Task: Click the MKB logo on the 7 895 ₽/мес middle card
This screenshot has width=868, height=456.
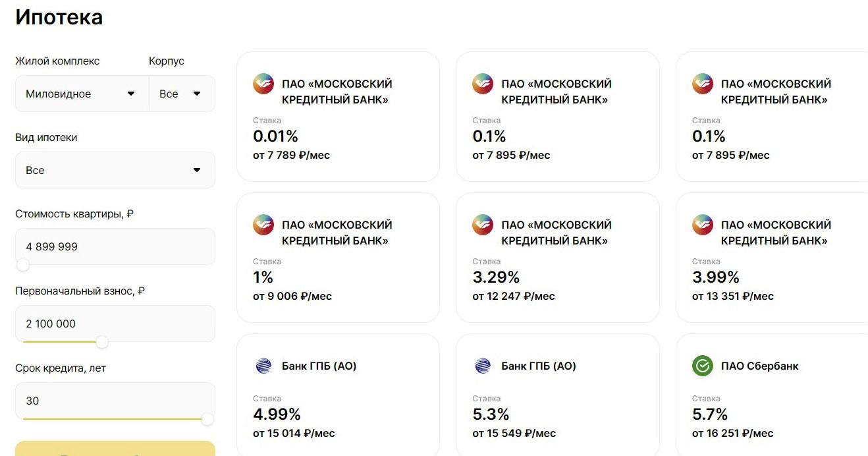Action: (x=483, y=84)
